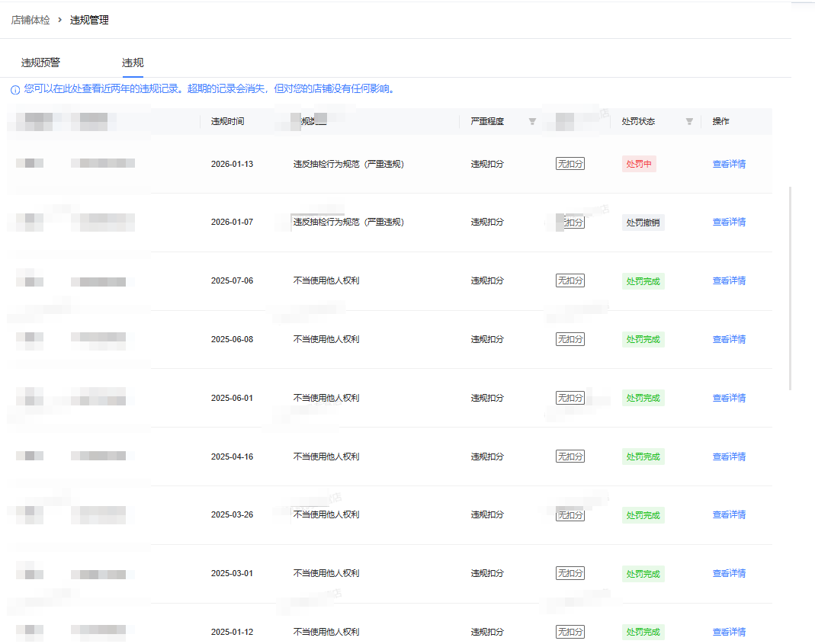Open the 处罚状态 column filter icon
The height and width of the screenshot is (644, 815).
click(x=689, y=122)
